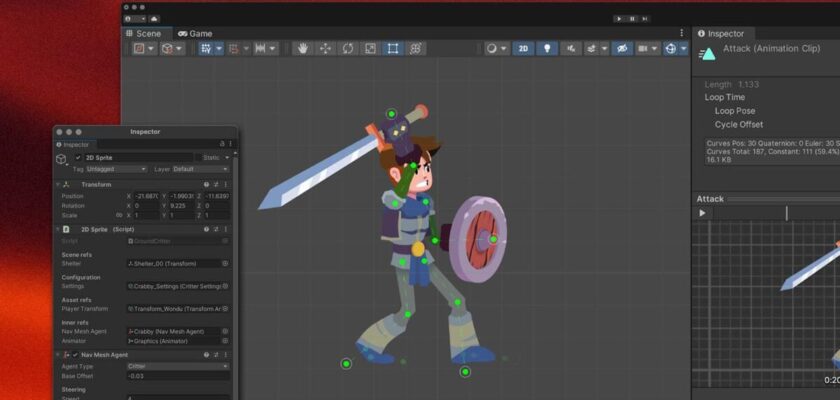
Task: Toggle scene lighting bulb icon
Action: pos(547,48)
